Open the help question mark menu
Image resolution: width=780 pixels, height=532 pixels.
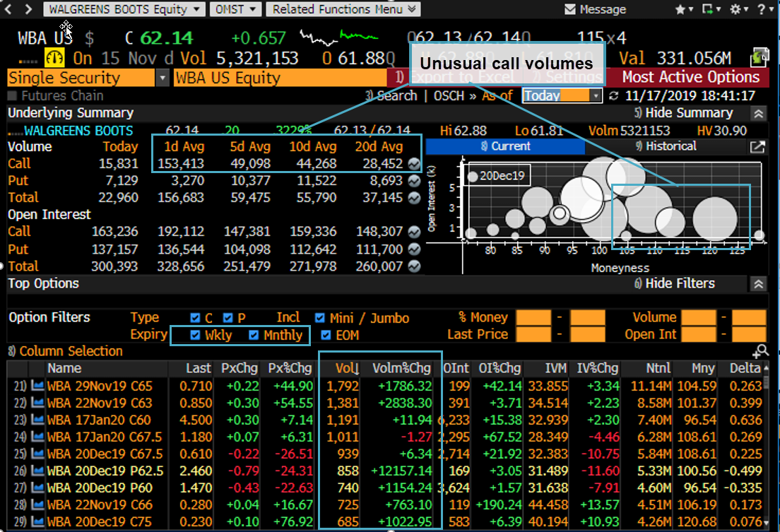coord(765,9)
